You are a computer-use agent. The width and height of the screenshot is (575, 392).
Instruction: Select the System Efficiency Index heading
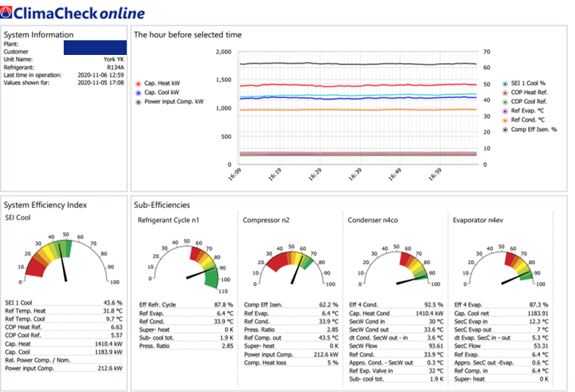click(x=45, y=205)
